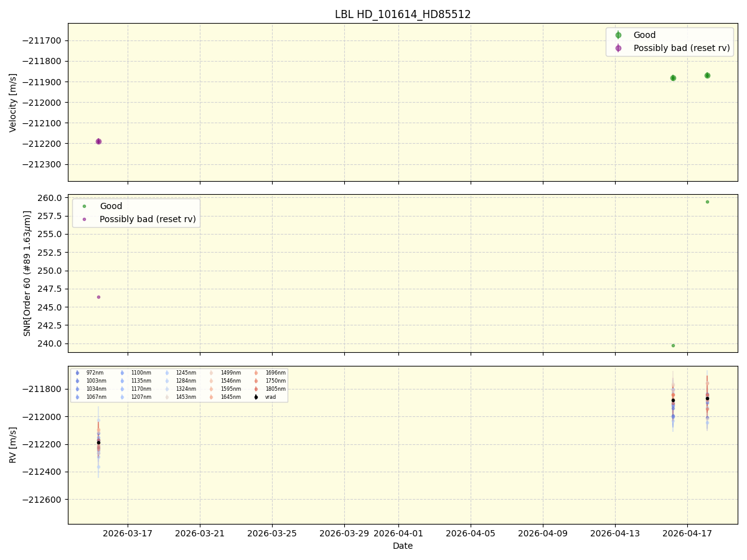747x560 pixels.
Task: Click the 2026-04-13 date tick label
Action: click(615, 533)
